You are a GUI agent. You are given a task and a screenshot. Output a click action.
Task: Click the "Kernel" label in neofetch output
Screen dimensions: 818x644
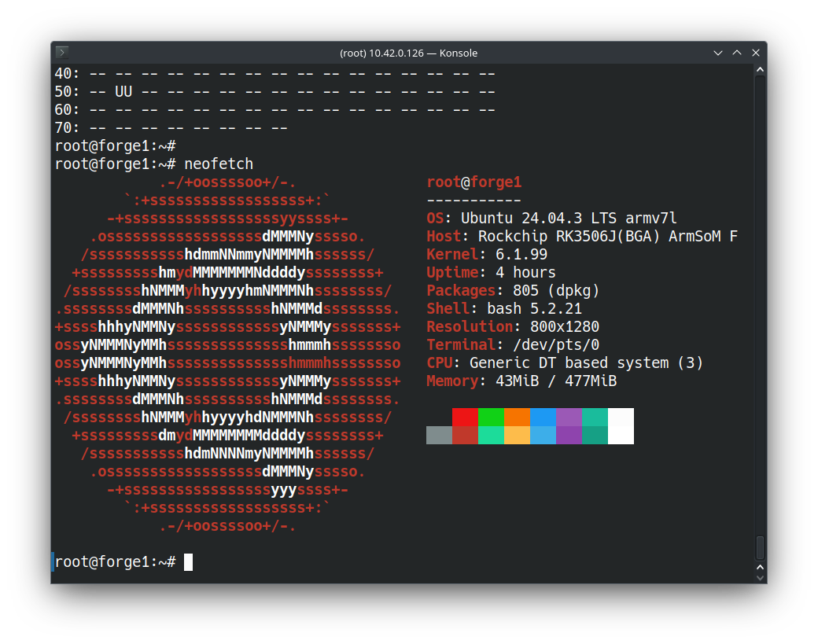(x=452, y=255)
